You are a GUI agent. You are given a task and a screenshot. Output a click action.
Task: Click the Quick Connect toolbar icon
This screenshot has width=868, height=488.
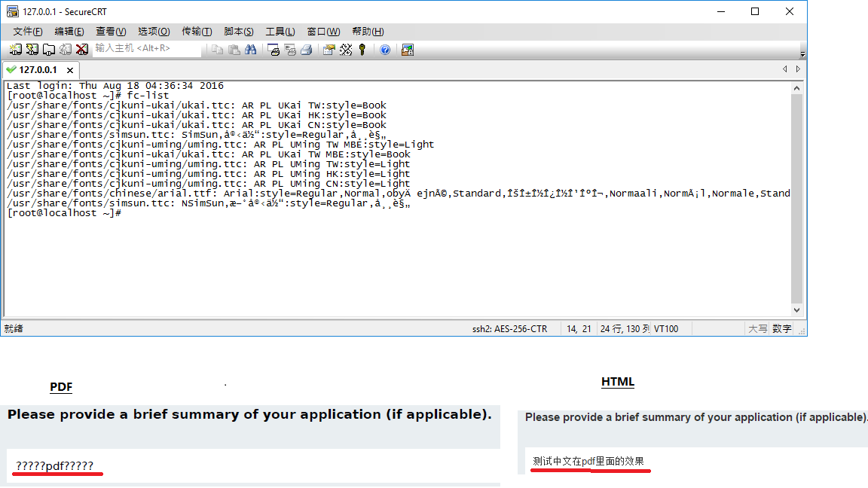point(32,50)
